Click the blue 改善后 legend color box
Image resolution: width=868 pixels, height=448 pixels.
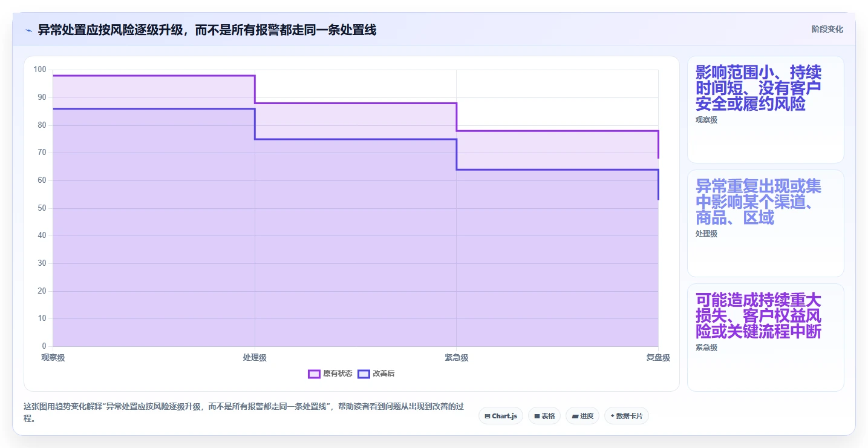point(364,374)
